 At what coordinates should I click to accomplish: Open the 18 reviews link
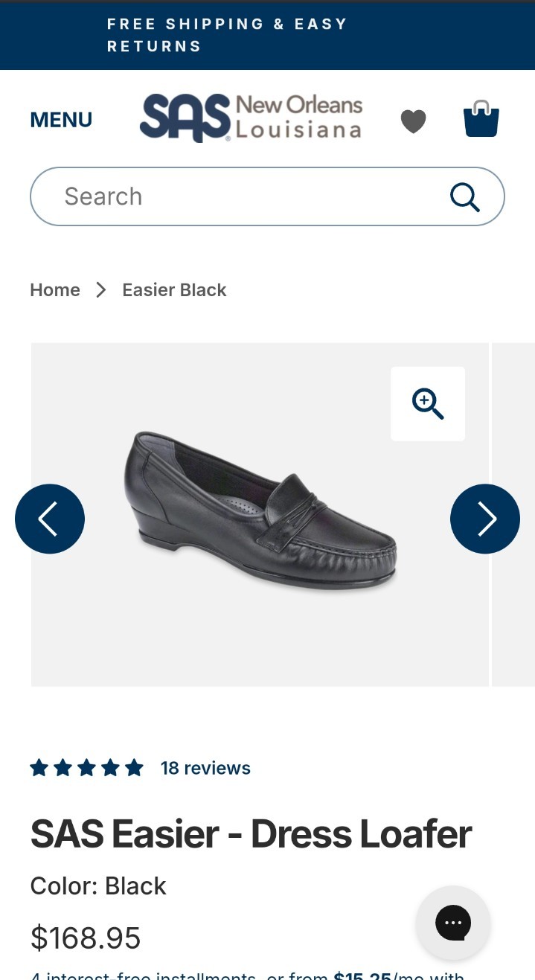point(205,768)
